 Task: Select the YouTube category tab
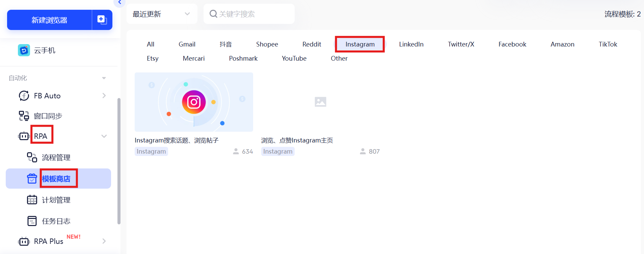coord(294,58)
